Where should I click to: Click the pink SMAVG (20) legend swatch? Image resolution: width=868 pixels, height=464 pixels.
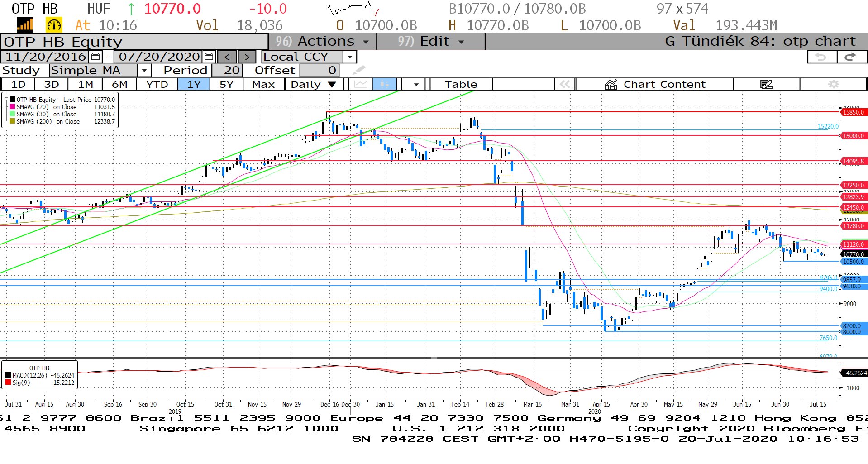[12, 107]
